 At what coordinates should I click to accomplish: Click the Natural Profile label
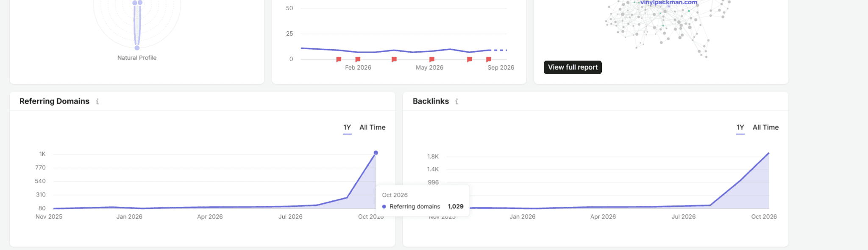click(x=137, y=58)
